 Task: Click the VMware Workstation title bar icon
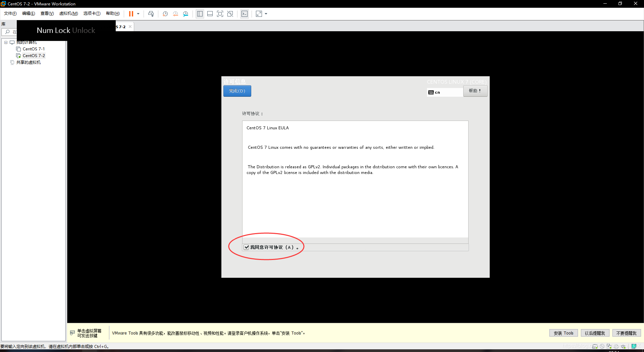(x=3, y=4)
